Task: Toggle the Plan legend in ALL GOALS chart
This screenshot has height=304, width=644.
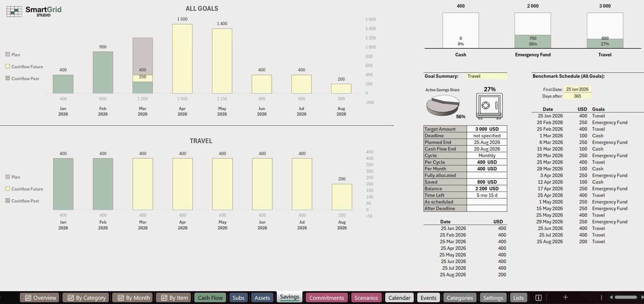Action: pos(7,55)
